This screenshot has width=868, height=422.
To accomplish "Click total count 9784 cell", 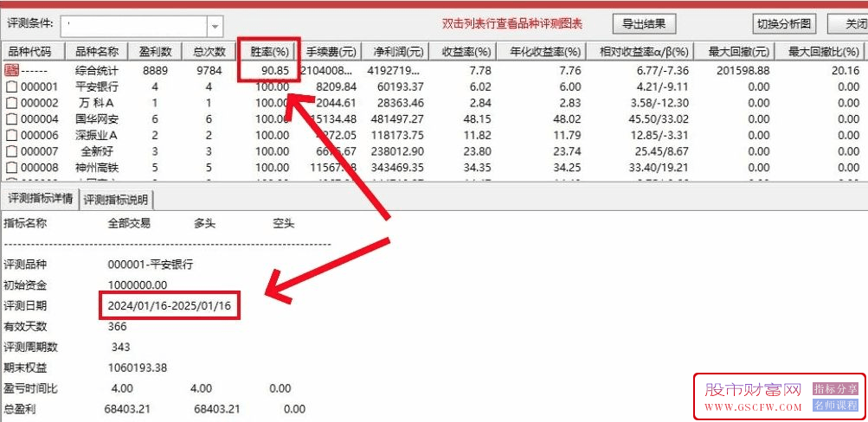I will (x=209, y=71).
